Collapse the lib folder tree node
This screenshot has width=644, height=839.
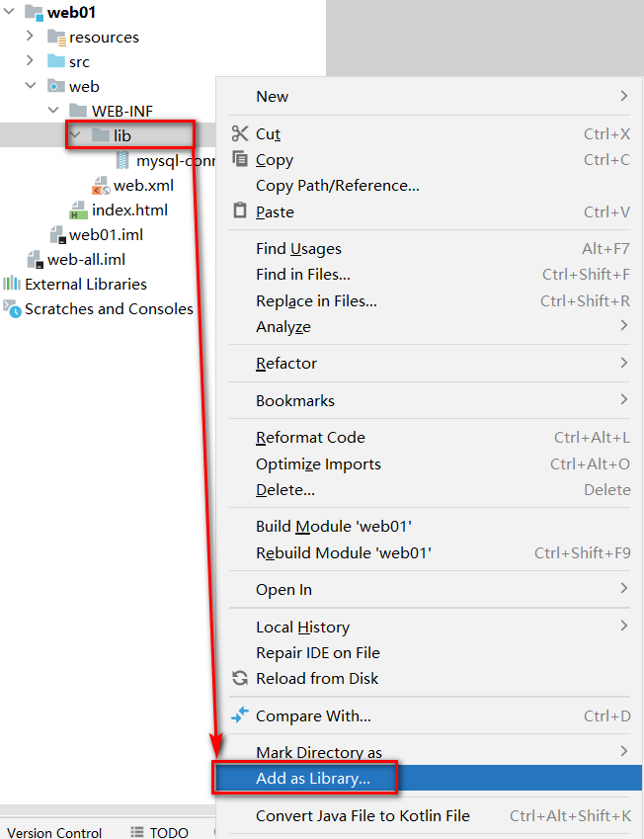pos(75,135)
